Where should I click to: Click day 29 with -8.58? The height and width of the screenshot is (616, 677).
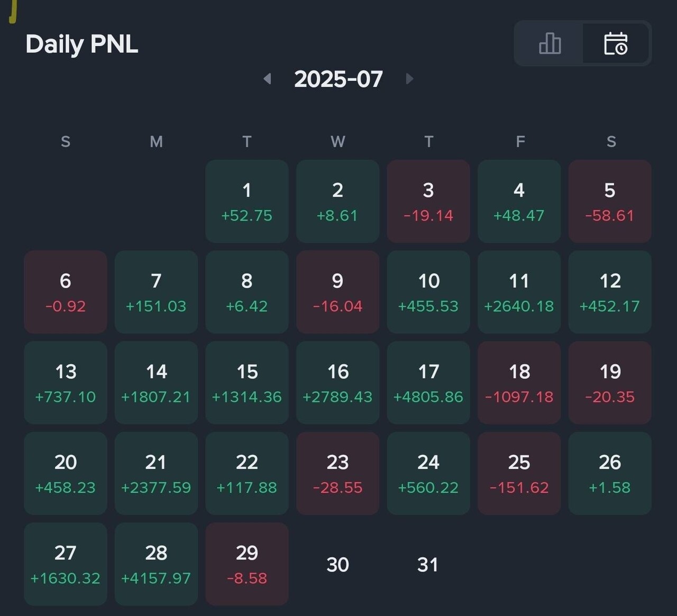247,564
